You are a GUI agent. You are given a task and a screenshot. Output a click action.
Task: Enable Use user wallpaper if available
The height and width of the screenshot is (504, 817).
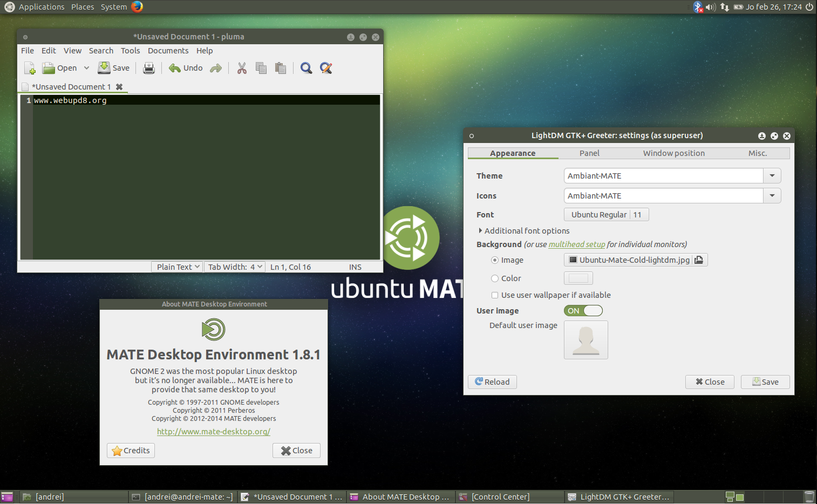(x=495, y=295)
